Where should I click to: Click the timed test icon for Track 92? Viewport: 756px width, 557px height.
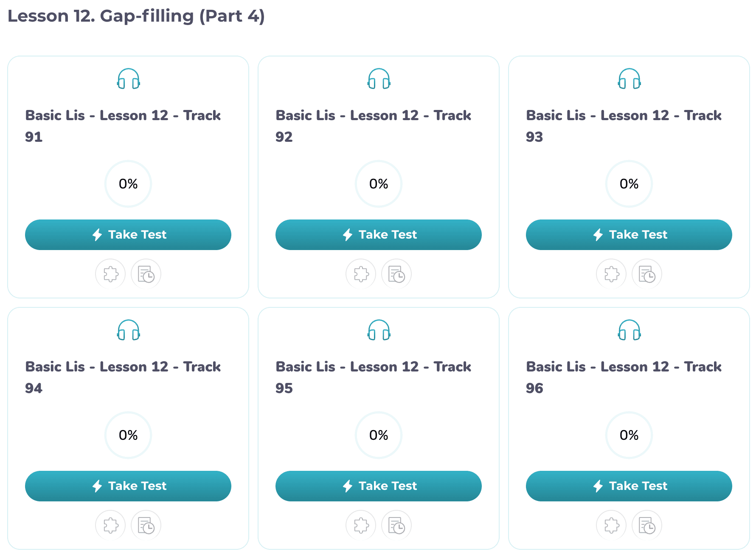click(396, 274)
